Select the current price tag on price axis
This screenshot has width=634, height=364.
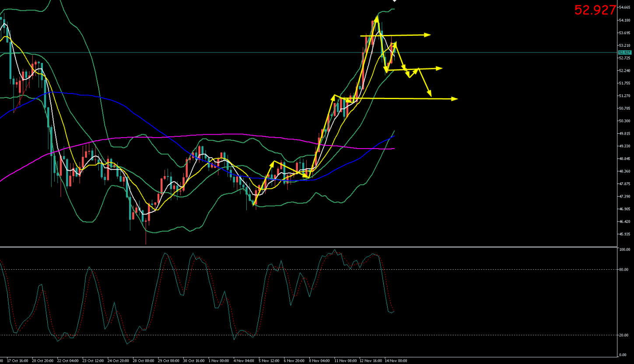(x=624, y=52)
